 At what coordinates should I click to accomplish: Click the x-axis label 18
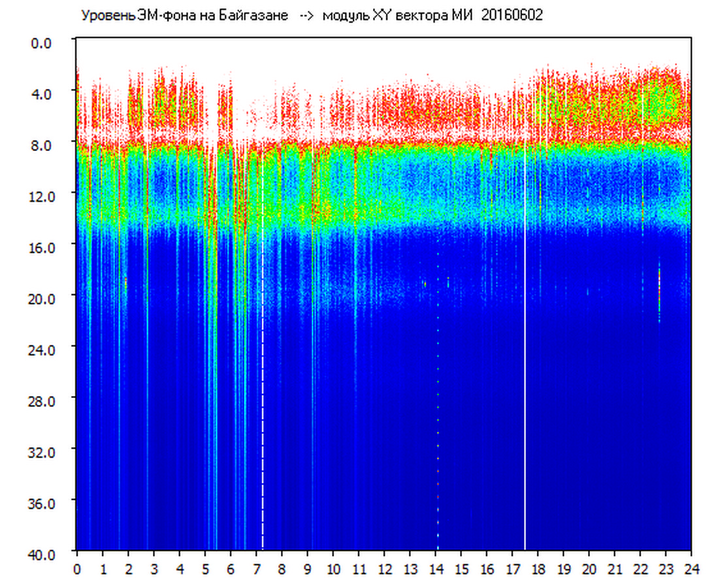538,569
